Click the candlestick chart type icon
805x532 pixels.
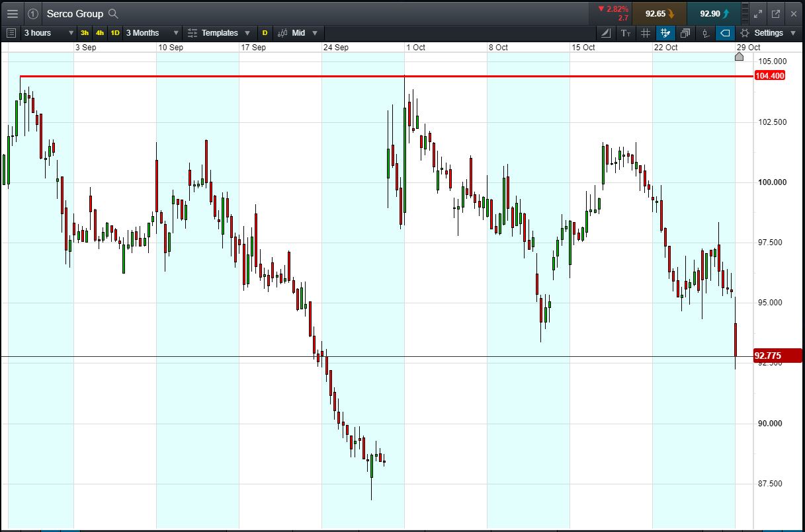point(705,32)
